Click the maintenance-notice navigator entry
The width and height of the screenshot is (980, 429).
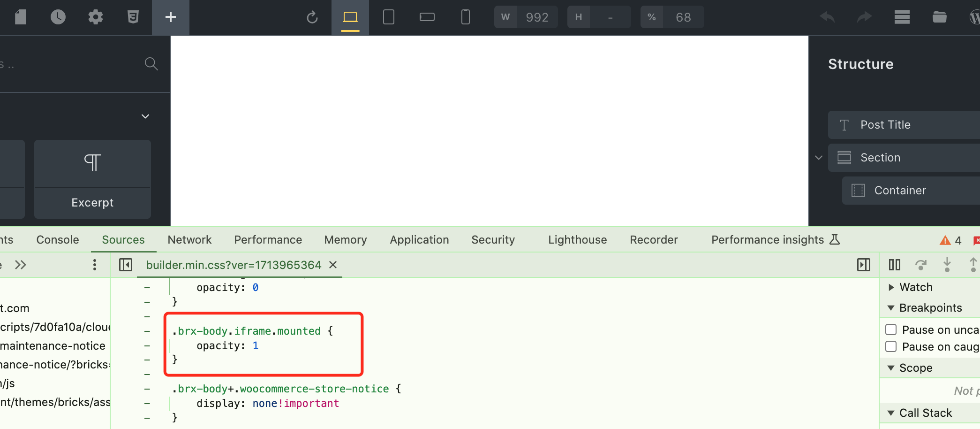click(53, 346)
